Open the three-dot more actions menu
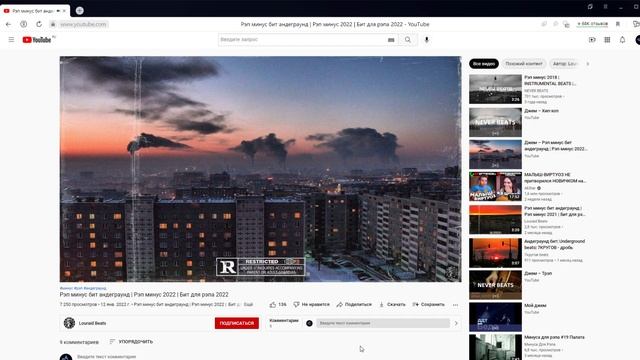The image size is (640, 360). (456, 304)
